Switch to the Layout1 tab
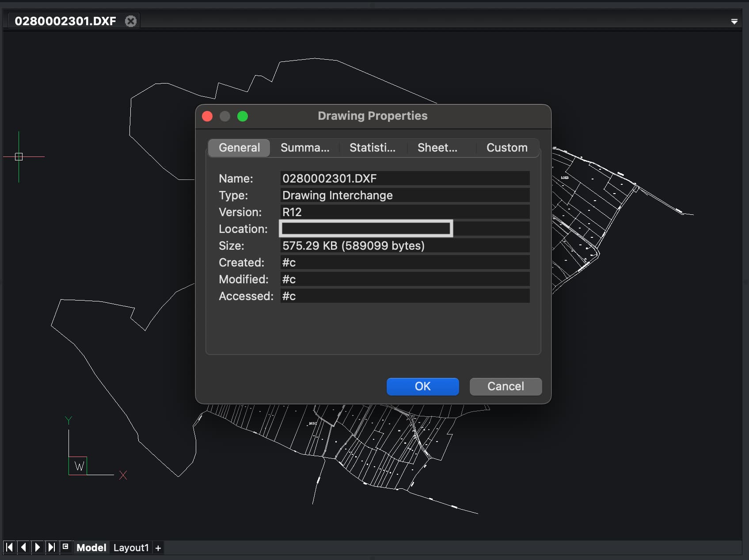The width and height of the screenshot is (749, 560). [x=131, y=548]
